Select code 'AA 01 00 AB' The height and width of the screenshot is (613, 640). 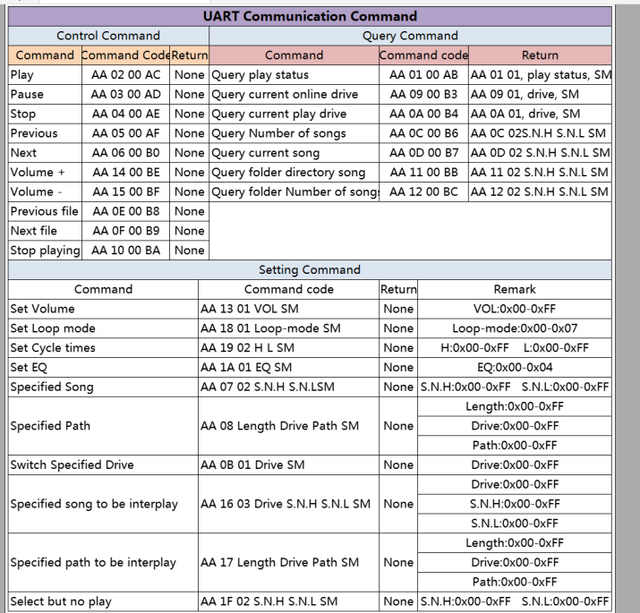pos(424,75)
